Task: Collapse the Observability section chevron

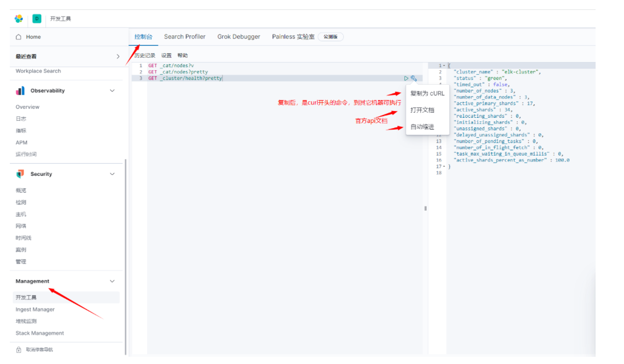Action: tap(112, 90)
